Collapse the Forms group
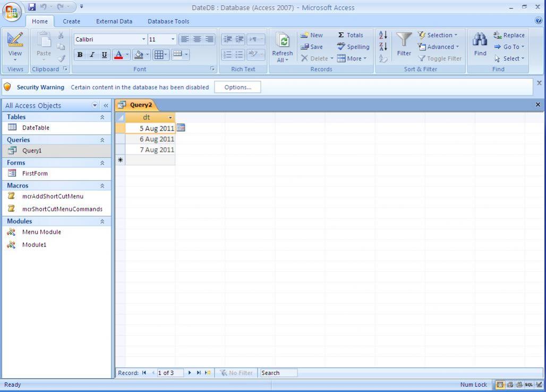 click(x=102, y=163)
